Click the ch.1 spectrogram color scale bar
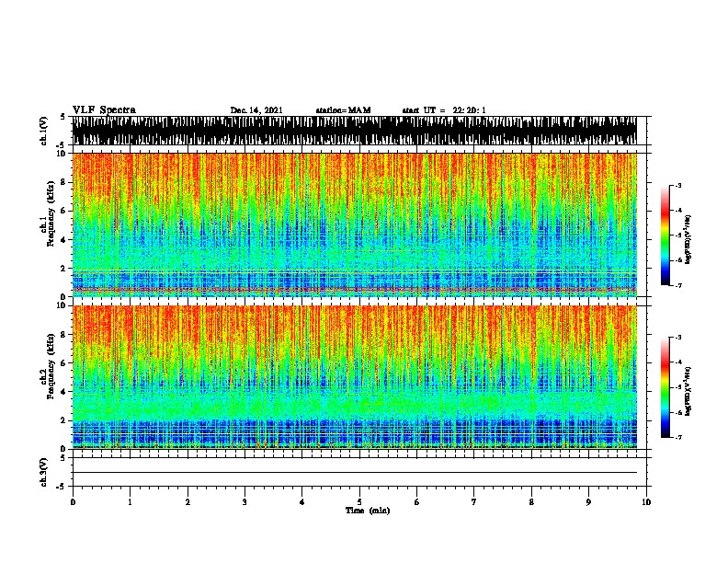This screenshot has width=728, height=563. [x=665, y=236]
